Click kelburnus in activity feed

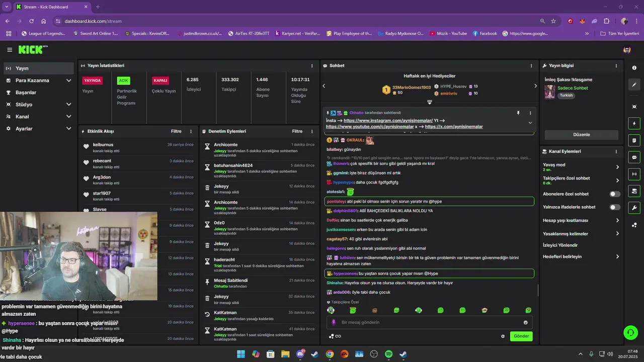click(103, 145)
